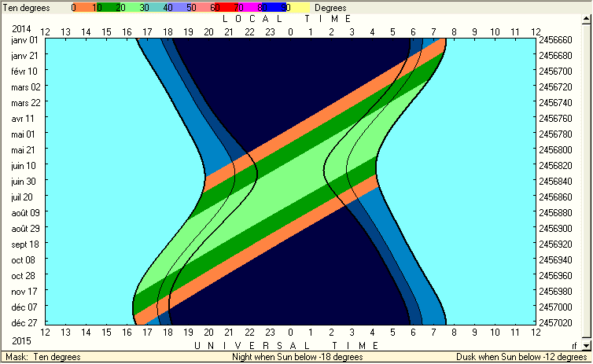Image resolution: width=593 pixels, height=364 pixels.
Task: Click Julian date '2457020'
Action: tap(555, 323)
